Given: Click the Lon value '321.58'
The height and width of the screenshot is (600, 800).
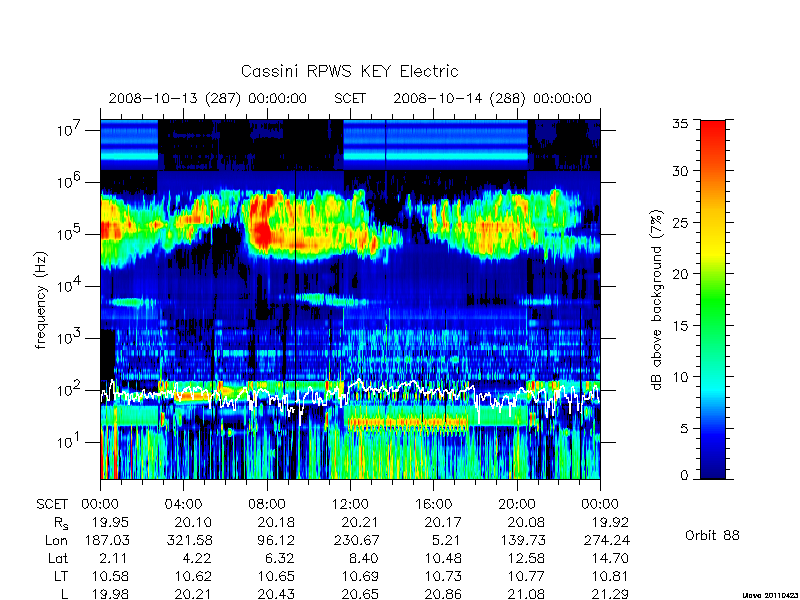Looking at the screenshot, I should (189, 540).
